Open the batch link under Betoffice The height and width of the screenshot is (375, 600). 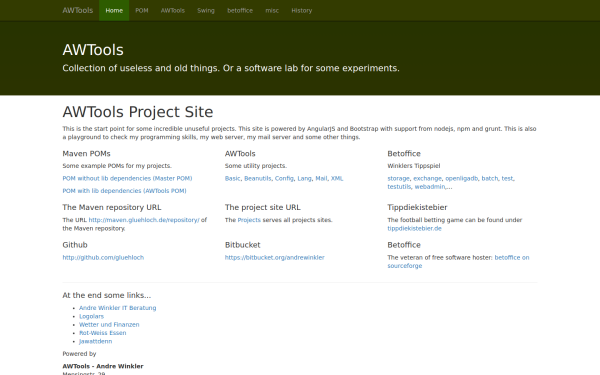(x=490, y=178)
